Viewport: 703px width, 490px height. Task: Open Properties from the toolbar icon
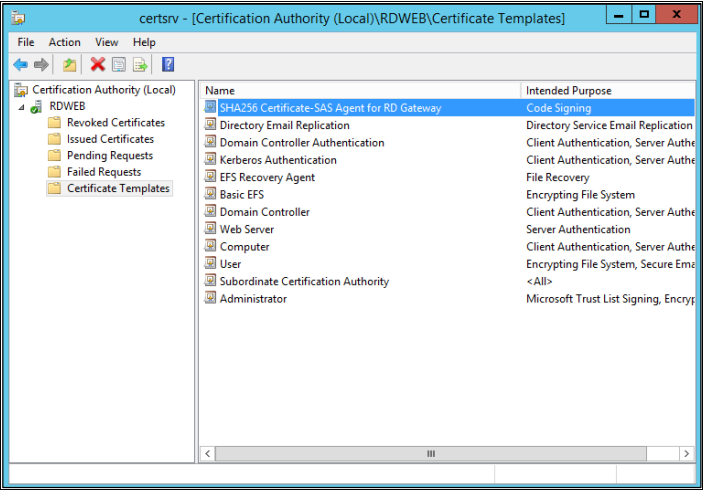(119, 65)
